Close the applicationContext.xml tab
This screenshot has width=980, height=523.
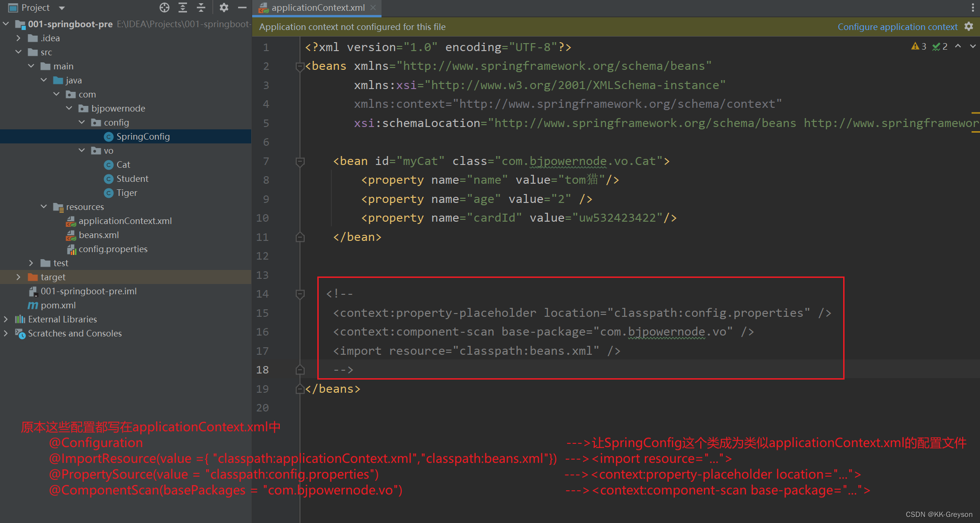(373, 7)
